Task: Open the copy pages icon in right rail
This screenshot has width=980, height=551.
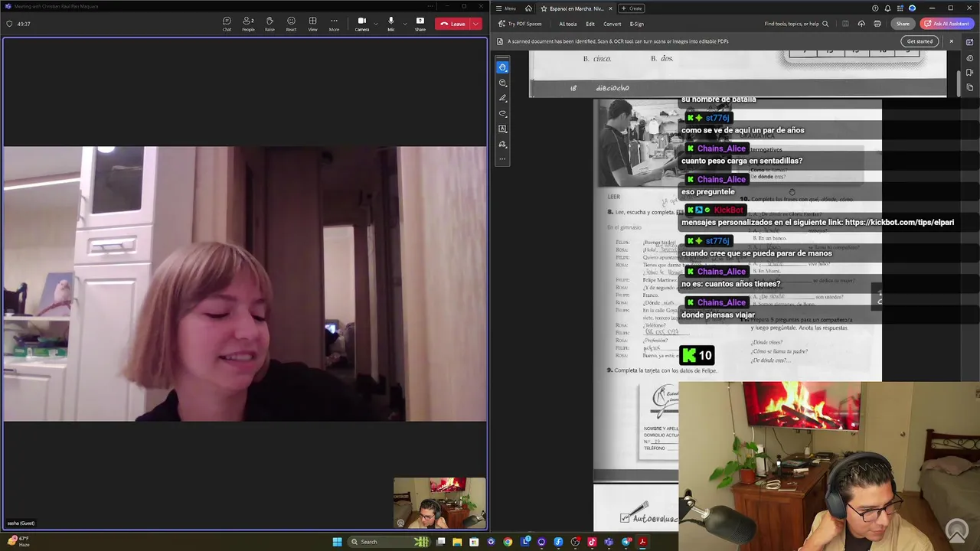Action: [x=969, y=87]
